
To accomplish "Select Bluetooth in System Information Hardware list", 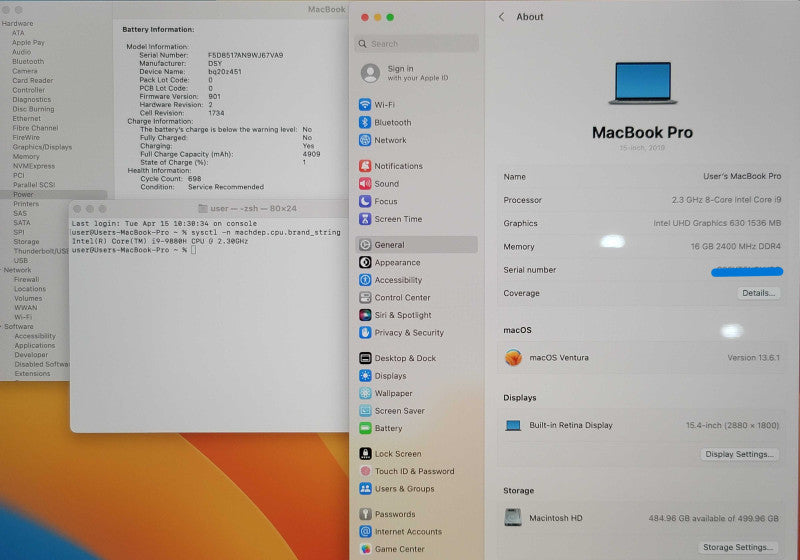I will (x=28, y=61).
